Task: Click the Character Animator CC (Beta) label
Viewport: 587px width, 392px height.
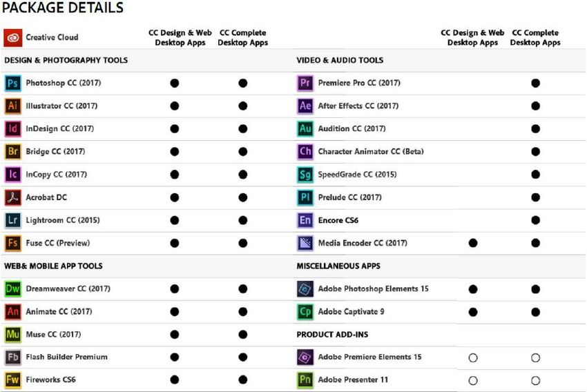Action: point(371,152)
